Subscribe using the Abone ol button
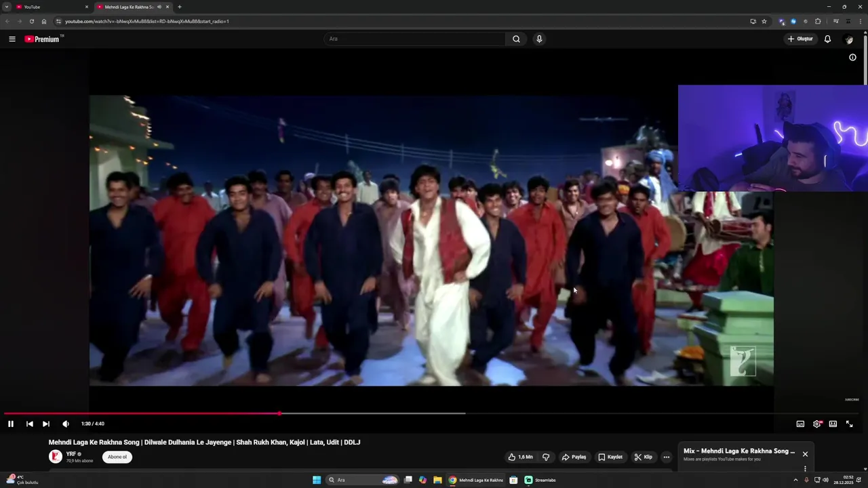Viewport: 868px width, 488px height. [117, 457]
